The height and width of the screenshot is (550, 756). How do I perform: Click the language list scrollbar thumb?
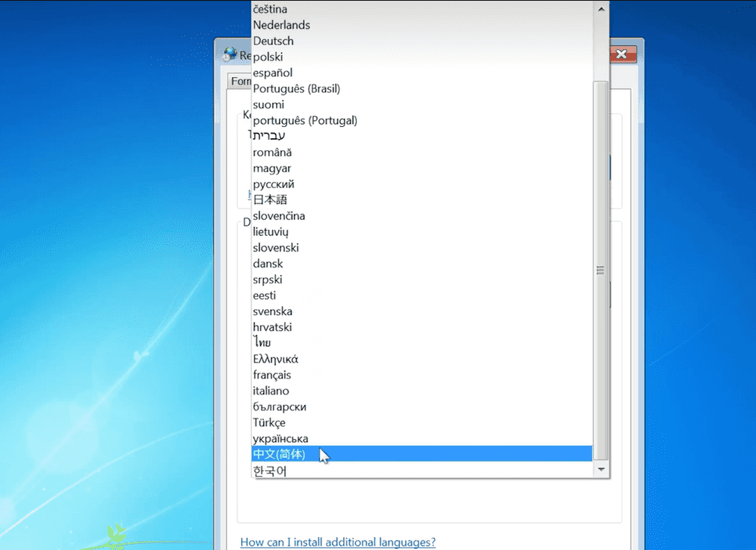(x=602, y=270)
